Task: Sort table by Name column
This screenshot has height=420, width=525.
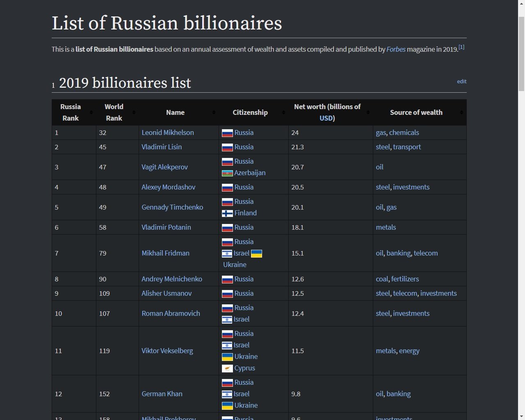Action: (178, 112)
